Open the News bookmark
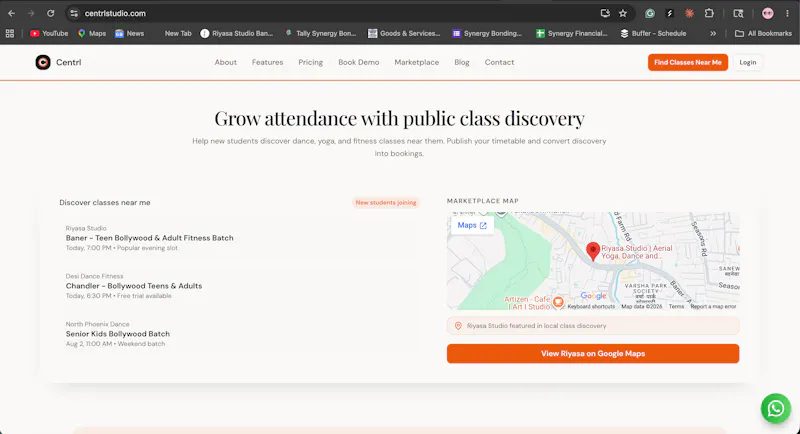This screenshot has width=800, height=434. [130, 33]
